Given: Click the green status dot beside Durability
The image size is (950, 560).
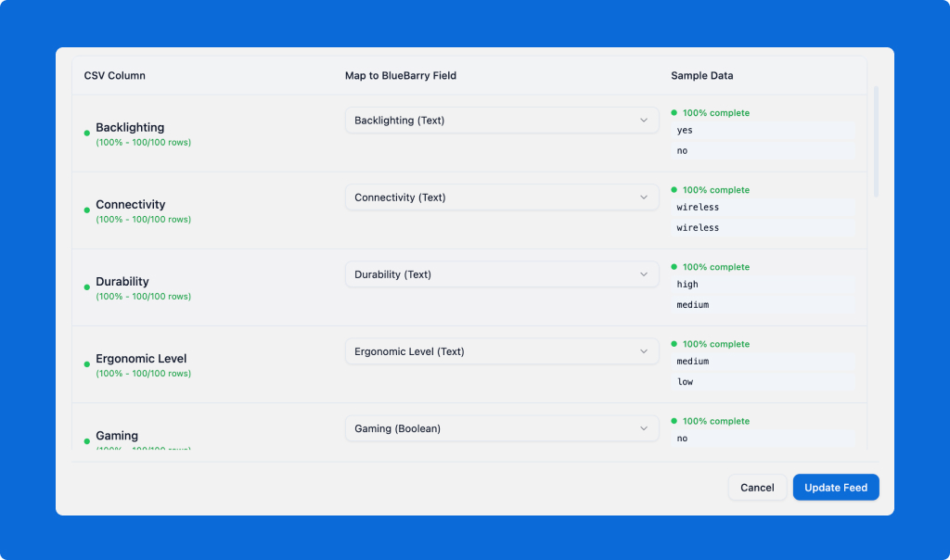Looking at the screenshot, I should tap(87, 287).
